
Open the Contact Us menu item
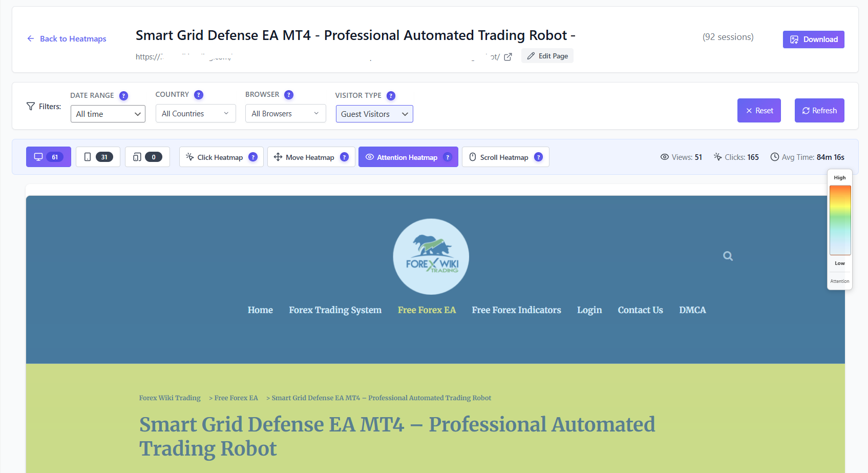[x=641, y=310]
